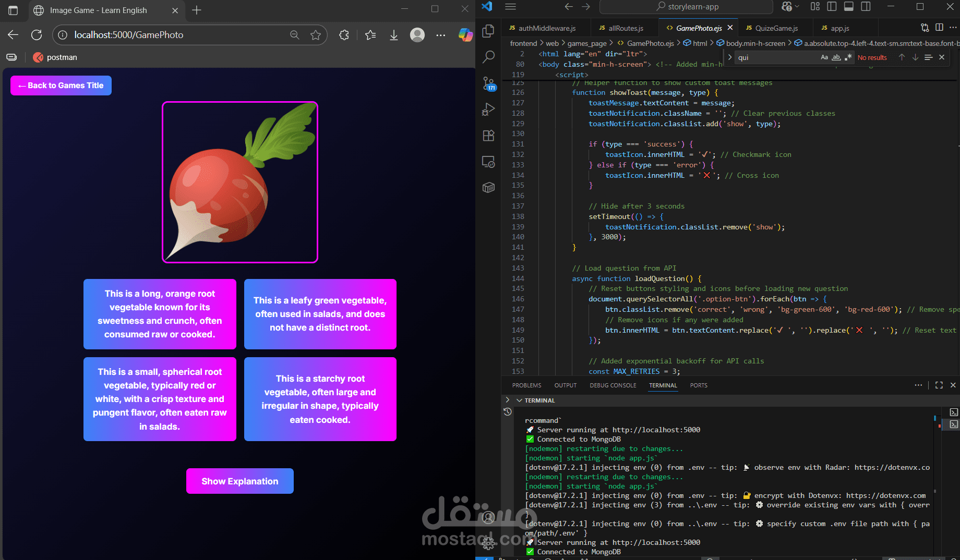Toggle Use Regular Expression in find widget

[848, 57]
